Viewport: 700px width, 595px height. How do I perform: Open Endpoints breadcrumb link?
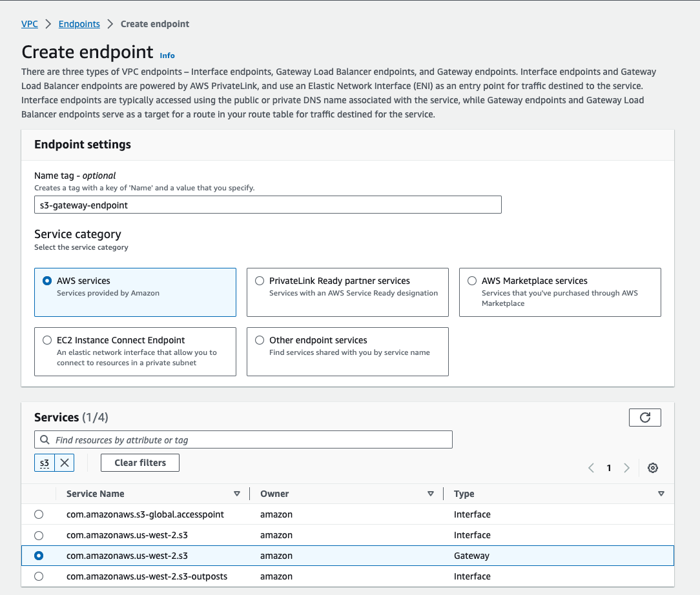tap(79, 24)
